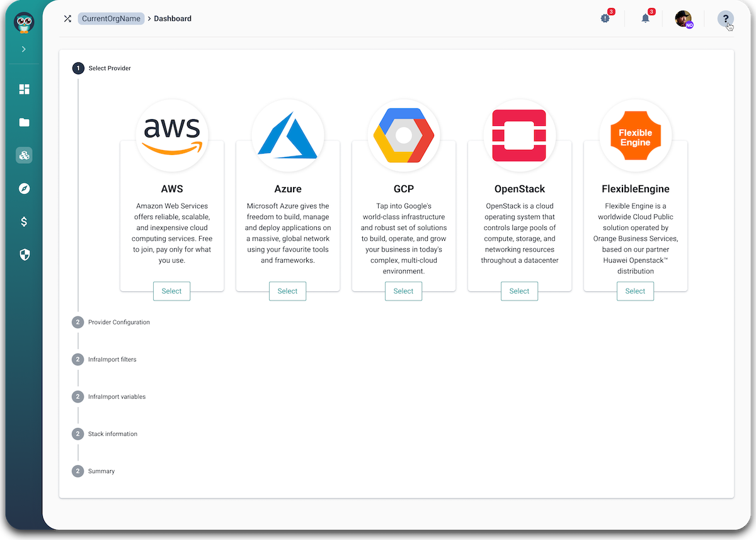Click the Microsoft Azure description text

click(288, 233)
